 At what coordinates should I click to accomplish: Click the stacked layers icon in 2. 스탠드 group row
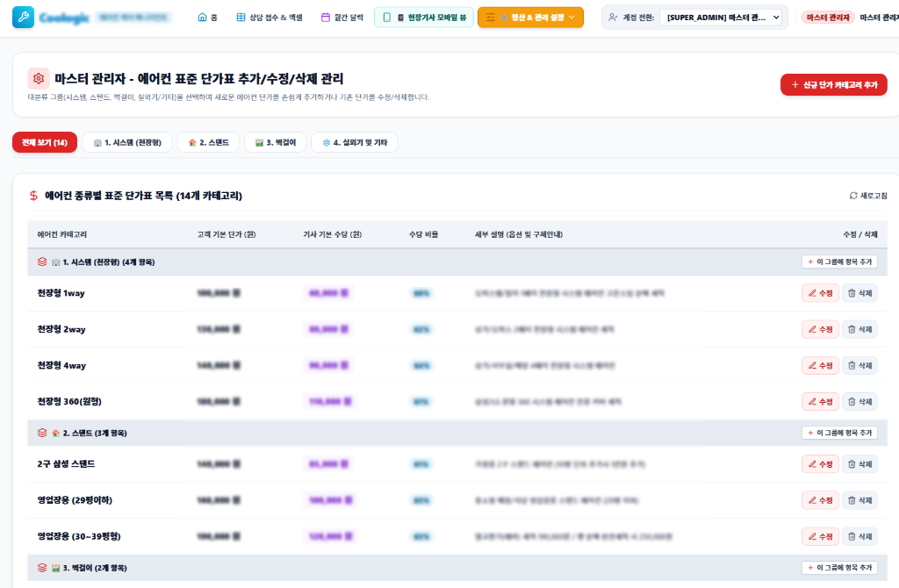tap(42, 433)
